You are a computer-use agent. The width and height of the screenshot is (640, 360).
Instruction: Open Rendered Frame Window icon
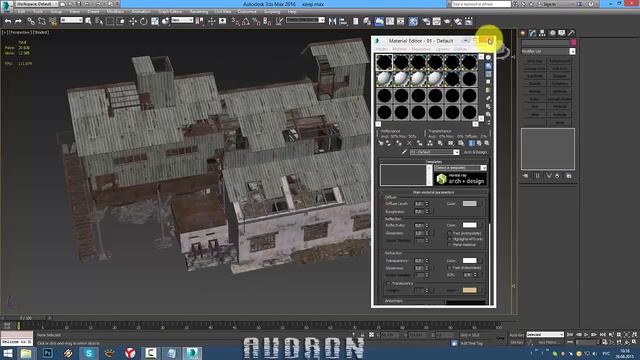tap(437, 21)
